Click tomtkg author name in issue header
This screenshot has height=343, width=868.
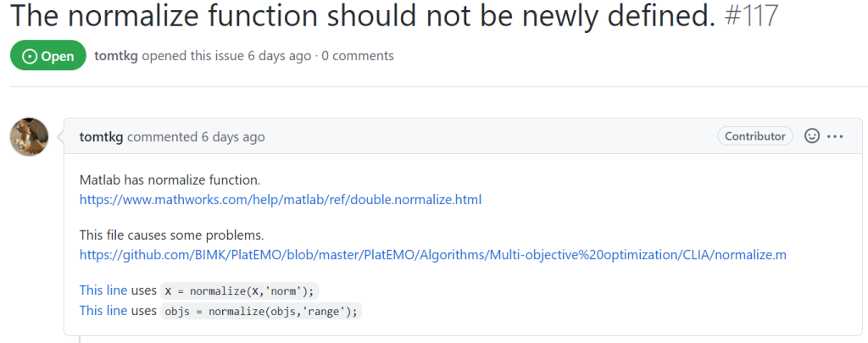pyautogui.click(x=115, y=56)
